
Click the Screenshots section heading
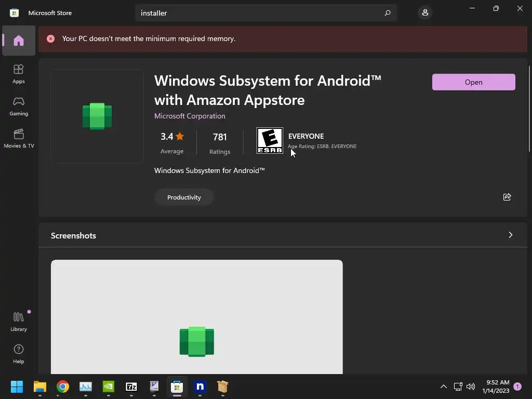tap(73, 235)
